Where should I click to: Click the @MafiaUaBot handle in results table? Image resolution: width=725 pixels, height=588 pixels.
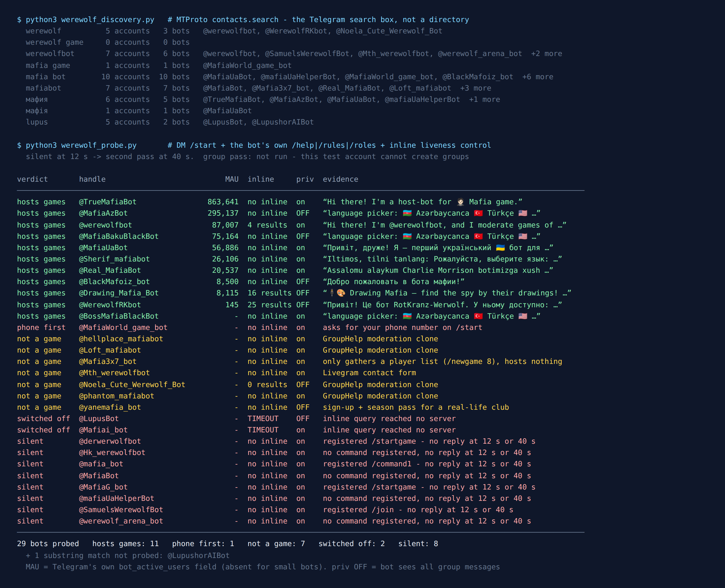pos(103,248)
